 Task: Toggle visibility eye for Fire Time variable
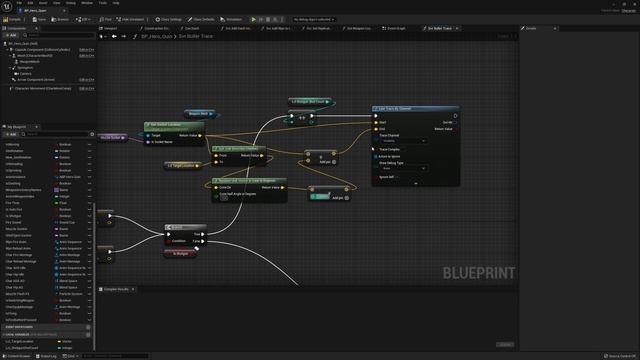tap(89, 203)
